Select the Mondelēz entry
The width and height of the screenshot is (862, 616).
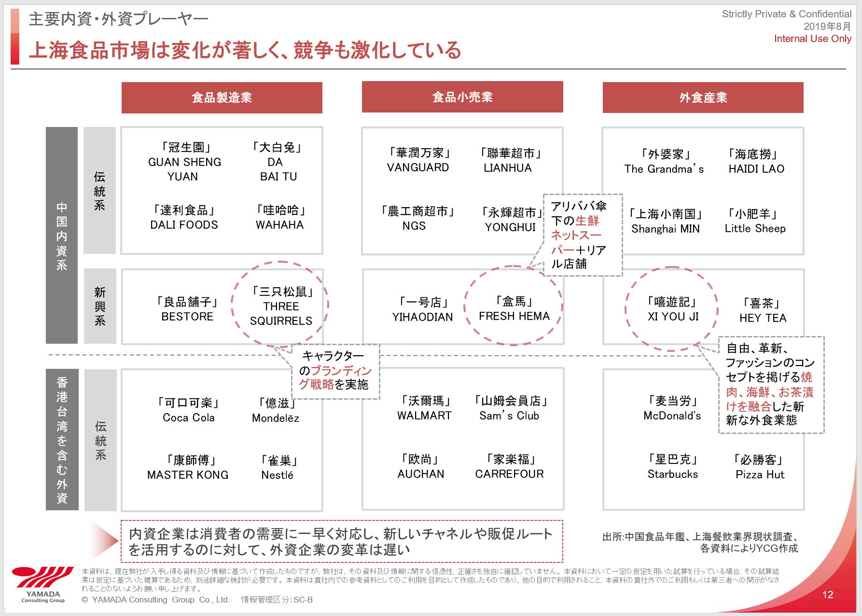pos(276,410)
